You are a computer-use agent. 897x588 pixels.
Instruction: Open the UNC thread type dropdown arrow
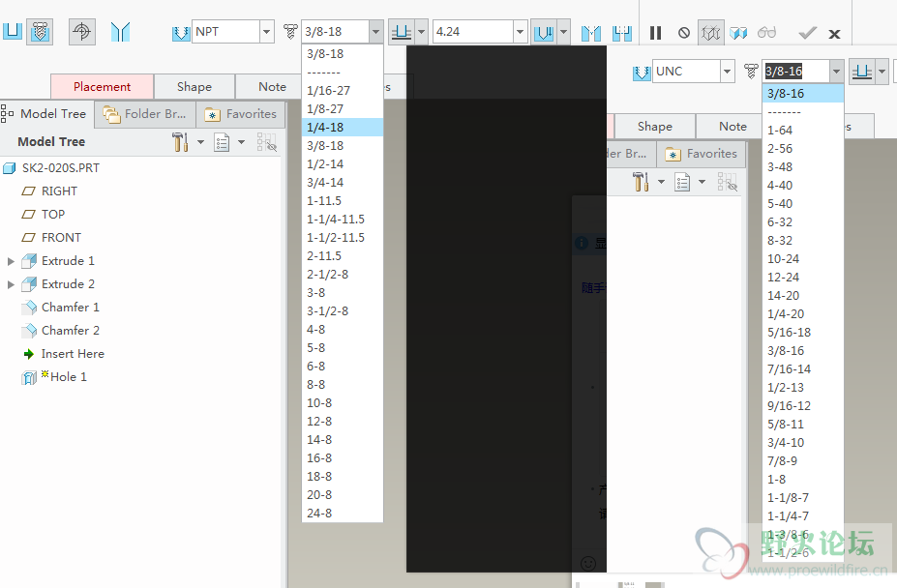[727, 72]
